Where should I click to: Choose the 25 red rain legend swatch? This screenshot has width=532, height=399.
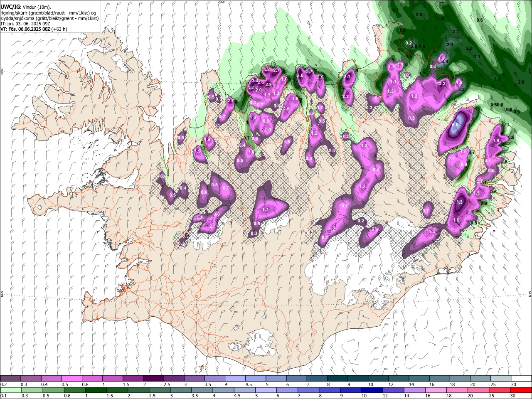point(499,390)
